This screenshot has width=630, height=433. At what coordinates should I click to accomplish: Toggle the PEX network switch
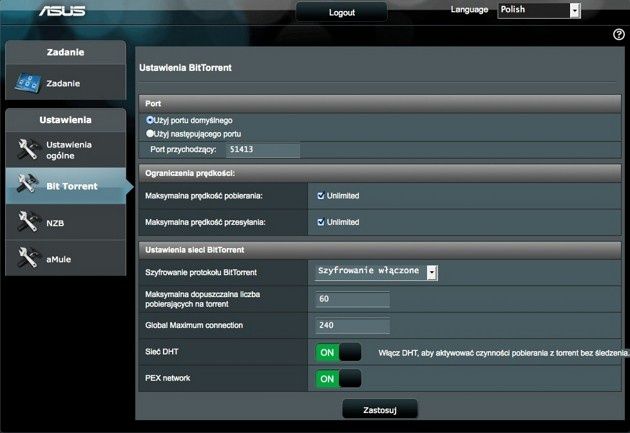(338, 379)
